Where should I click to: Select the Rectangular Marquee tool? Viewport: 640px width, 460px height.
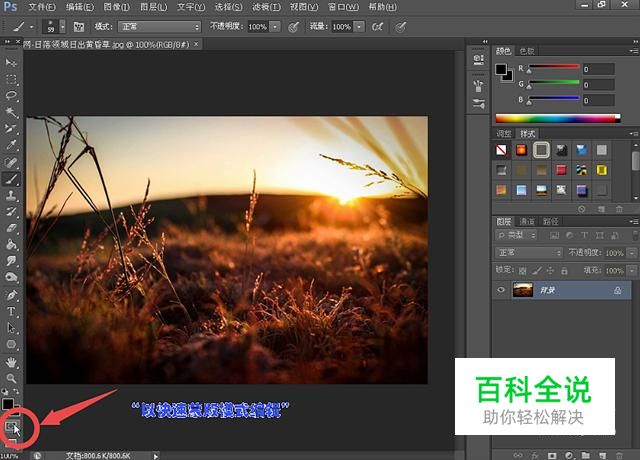(11, 79)
